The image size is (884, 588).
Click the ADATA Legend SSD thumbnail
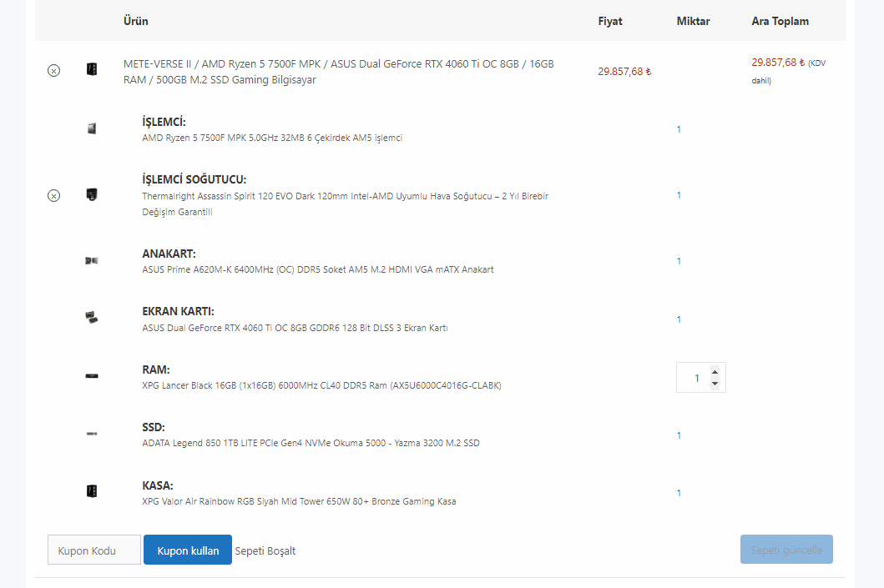[92, 434]
